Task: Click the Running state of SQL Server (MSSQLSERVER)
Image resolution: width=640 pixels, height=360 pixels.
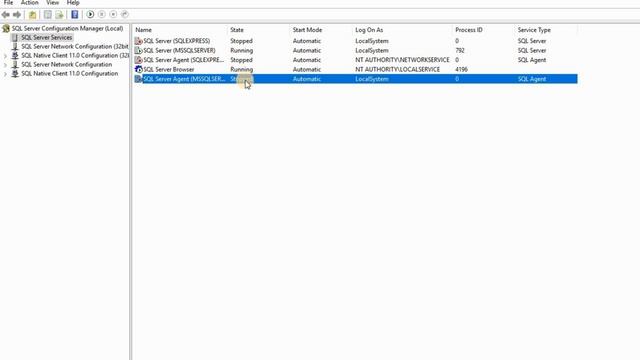Action: (x=242, y=51)
